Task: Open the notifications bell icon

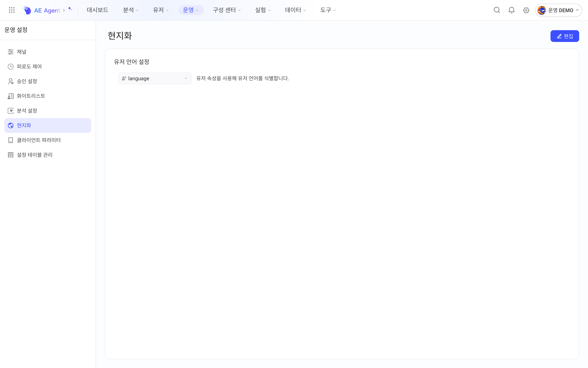Action: [x=511, y=10]
